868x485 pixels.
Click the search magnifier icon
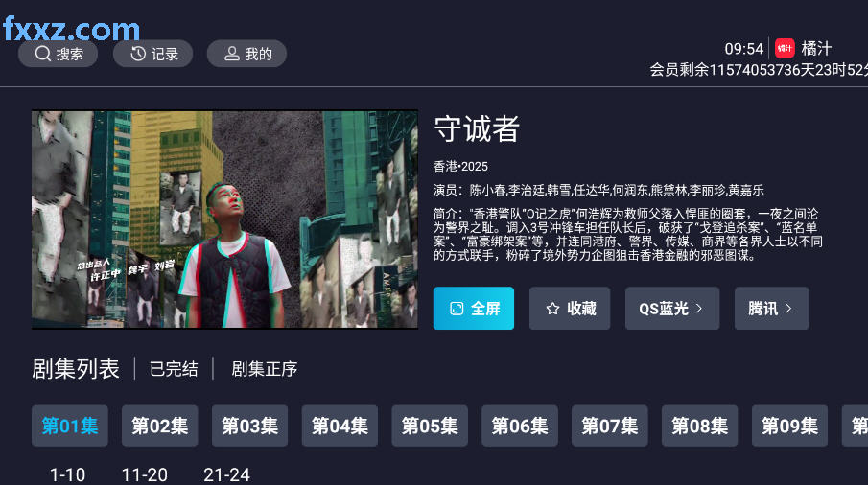[42, 54]
